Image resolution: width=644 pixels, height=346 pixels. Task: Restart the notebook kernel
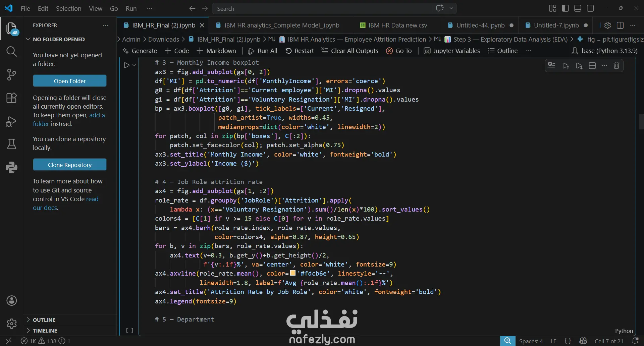tap(300, 51)
